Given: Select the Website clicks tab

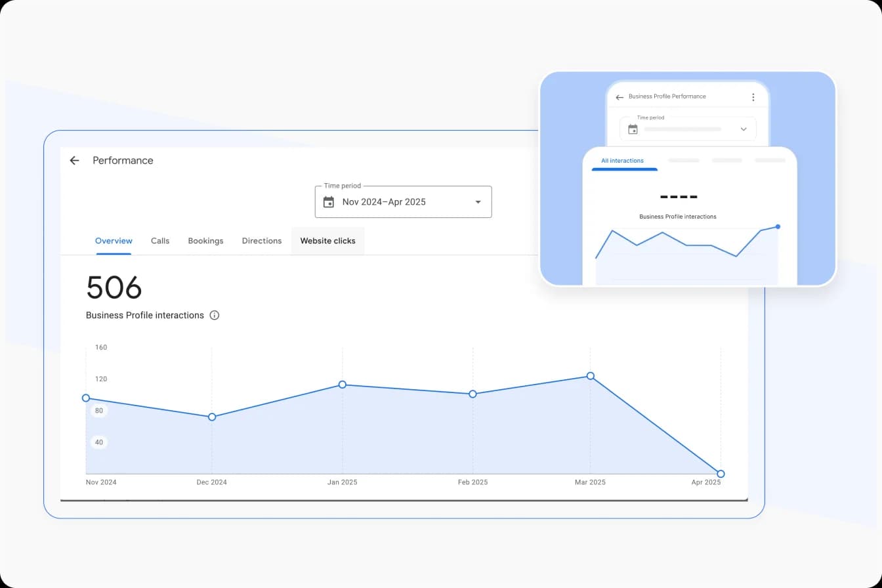Looking at the screenshot, I should point(327,241).
